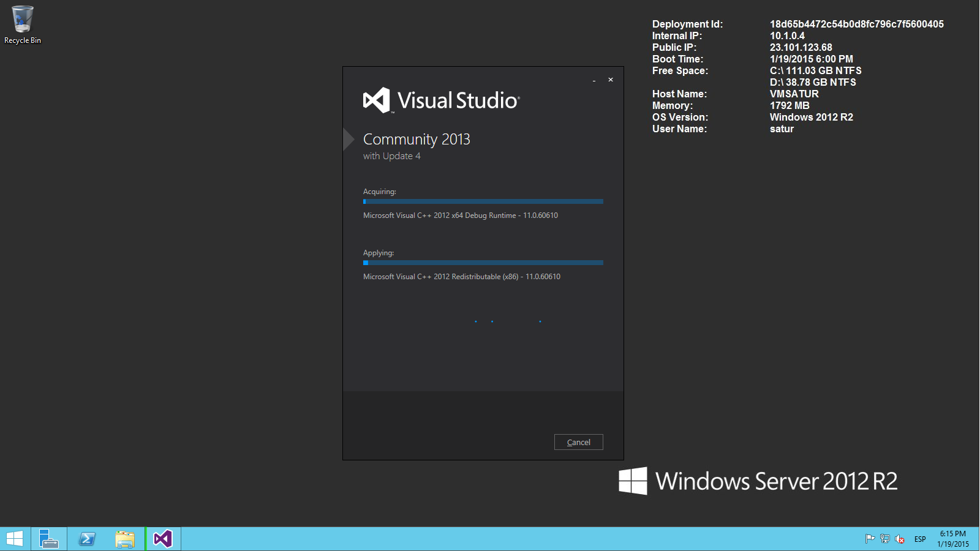Click the "with Update 4" text
Screen dimensions: 980x551
(392, 156)
